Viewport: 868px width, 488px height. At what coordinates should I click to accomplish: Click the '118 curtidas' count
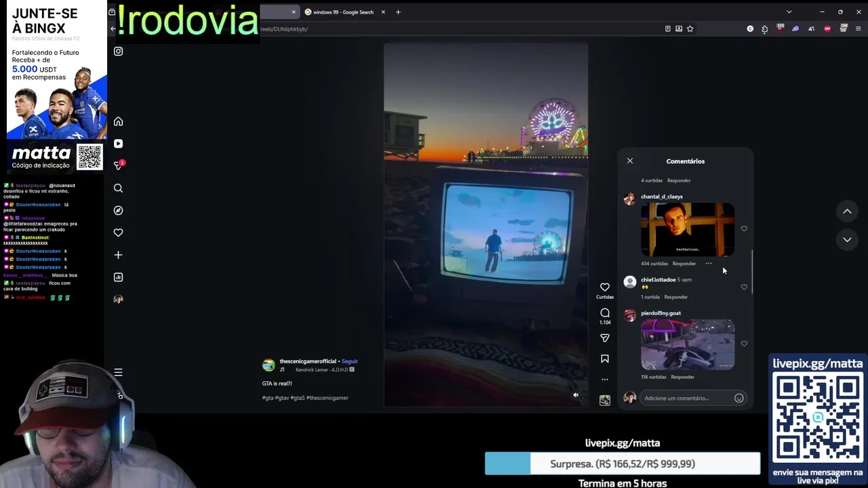[654, 377]
